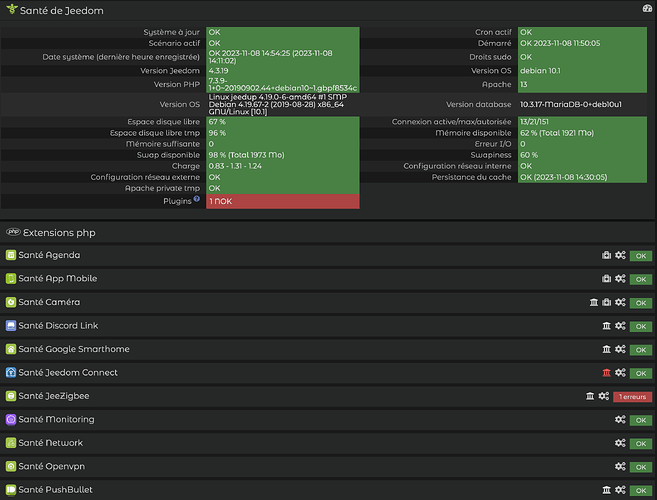Click the medkit icon in Santé Agenda row
This screenshot has width=657, height=500.
(x=606, y=255)
